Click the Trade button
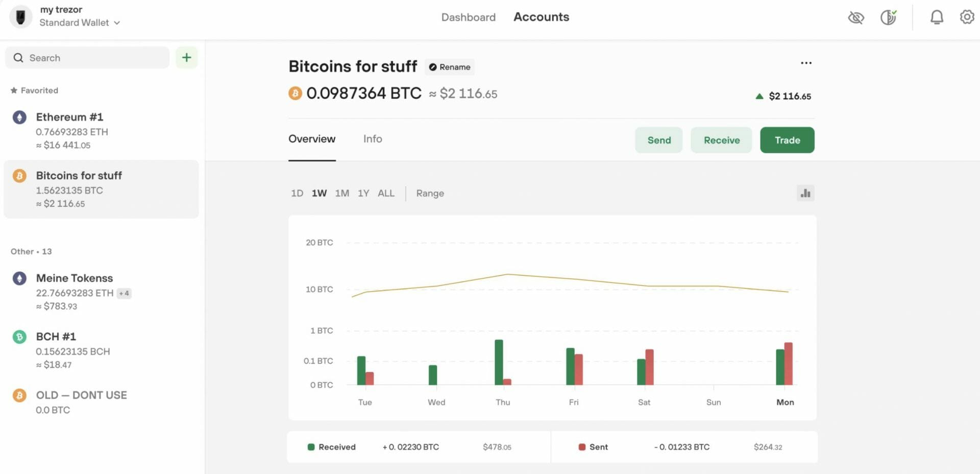 [x=787, y=140]
